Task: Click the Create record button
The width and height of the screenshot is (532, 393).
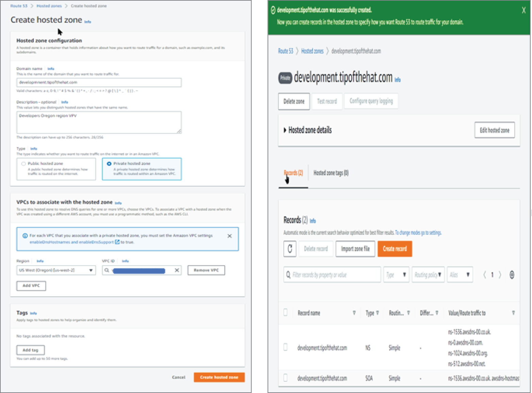Action: (x=395, y=249)
